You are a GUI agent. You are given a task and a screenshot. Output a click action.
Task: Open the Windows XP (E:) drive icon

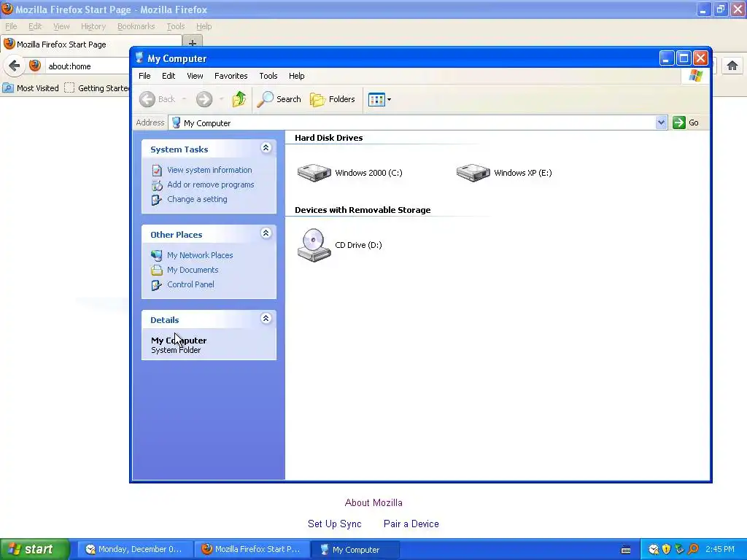click(x=473, y=172)
